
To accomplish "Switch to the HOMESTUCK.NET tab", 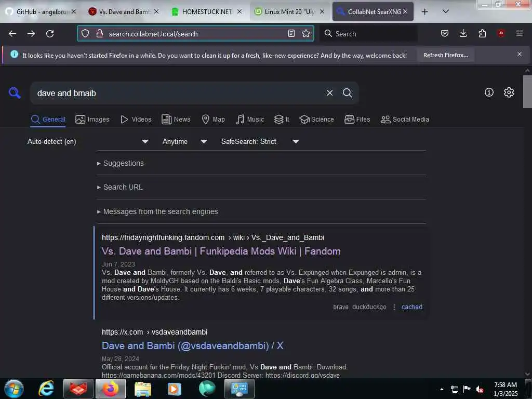I will pos(206,11).
